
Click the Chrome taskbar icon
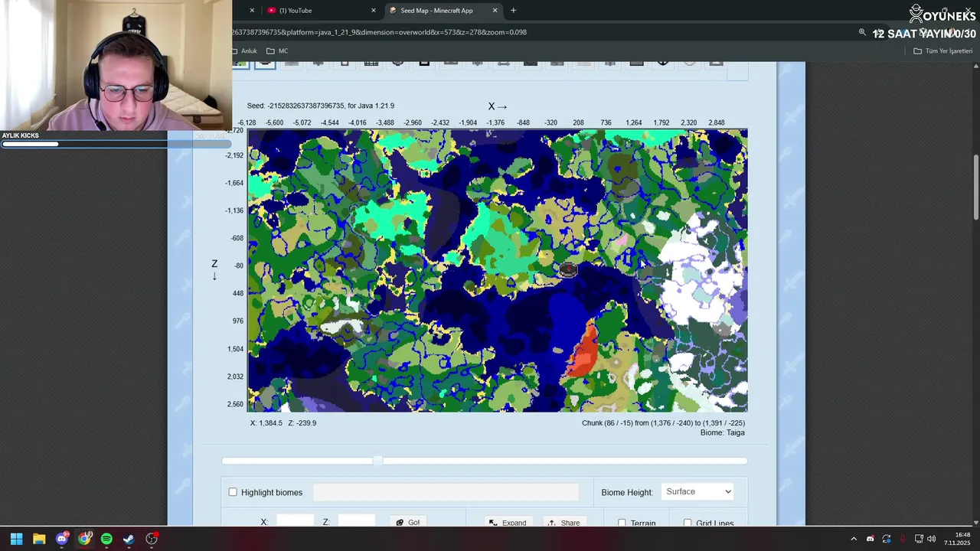(x=84, y=539)
